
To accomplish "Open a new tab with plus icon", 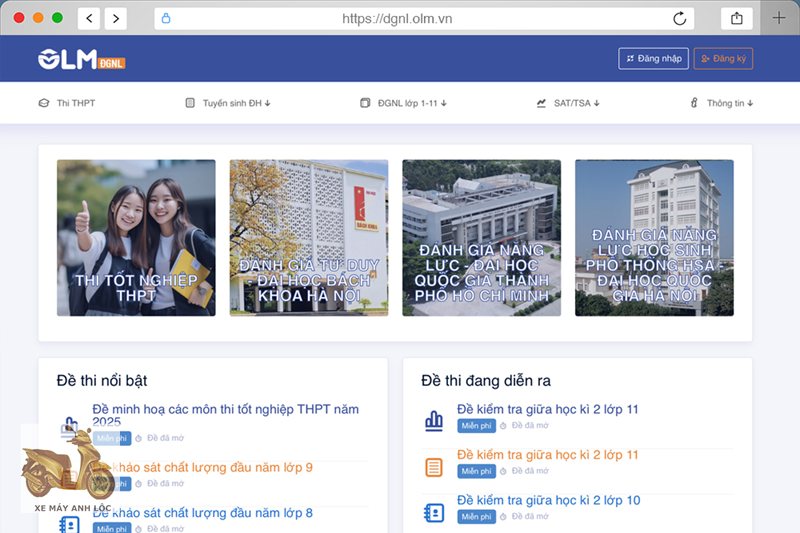I will 779,18.
